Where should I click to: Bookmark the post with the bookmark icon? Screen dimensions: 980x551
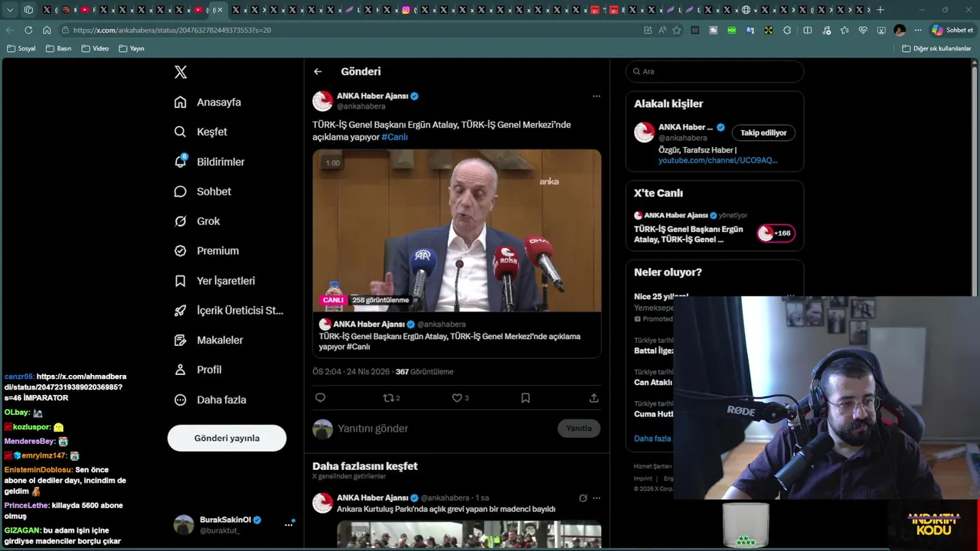point(525,398)
